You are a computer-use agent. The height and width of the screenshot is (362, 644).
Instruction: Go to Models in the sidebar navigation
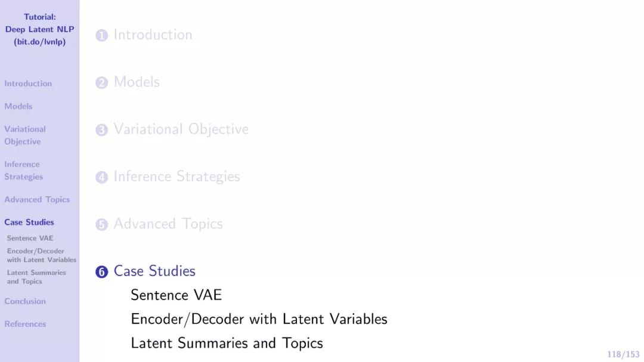click(x=18, y=106)
